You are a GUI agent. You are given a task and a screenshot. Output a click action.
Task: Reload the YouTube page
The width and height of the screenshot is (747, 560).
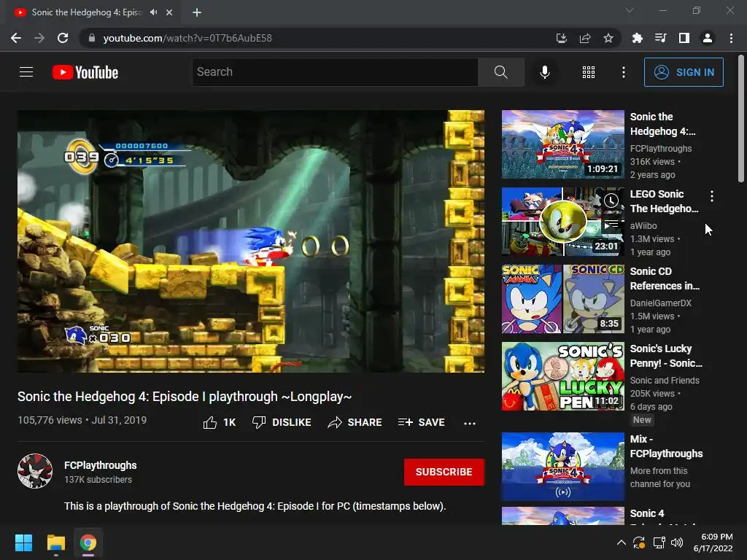coord(63,38)
